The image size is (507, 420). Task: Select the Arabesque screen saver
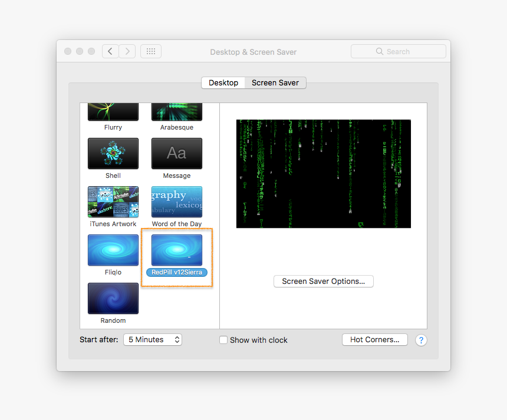point(176,112)
